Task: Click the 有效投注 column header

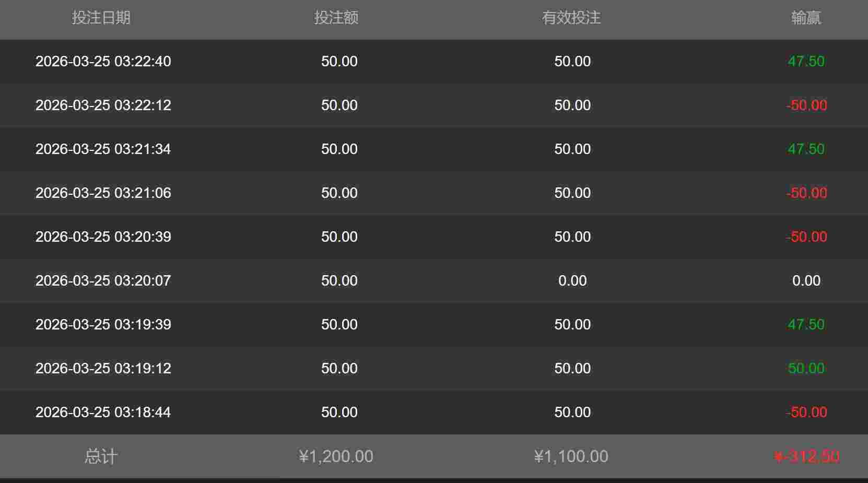Action: tap(571, 18)
